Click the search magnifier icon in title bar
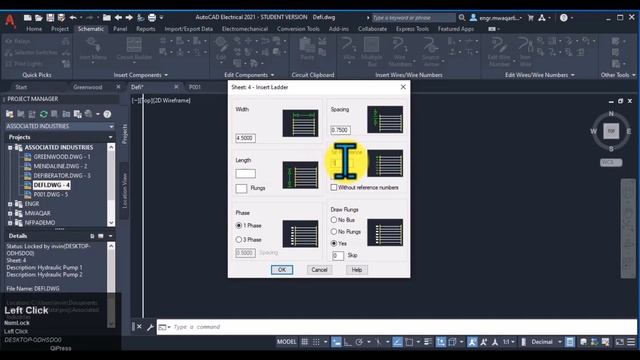 462,18
